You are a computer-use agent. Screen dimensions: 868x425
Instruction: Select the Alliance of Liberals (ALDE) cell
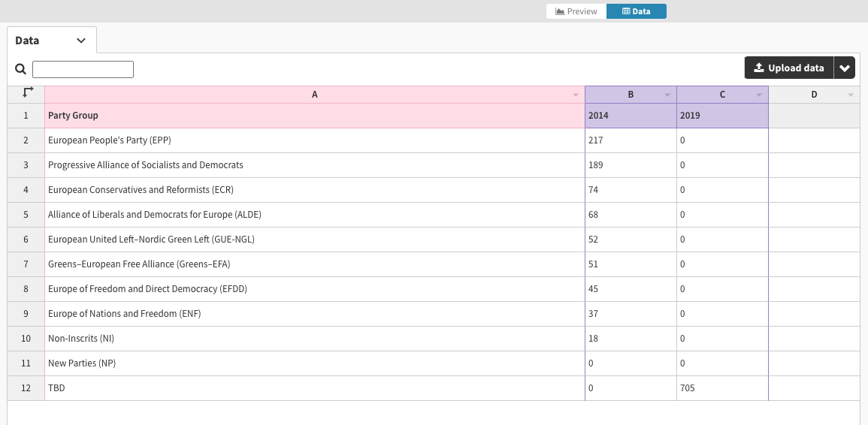314,215
